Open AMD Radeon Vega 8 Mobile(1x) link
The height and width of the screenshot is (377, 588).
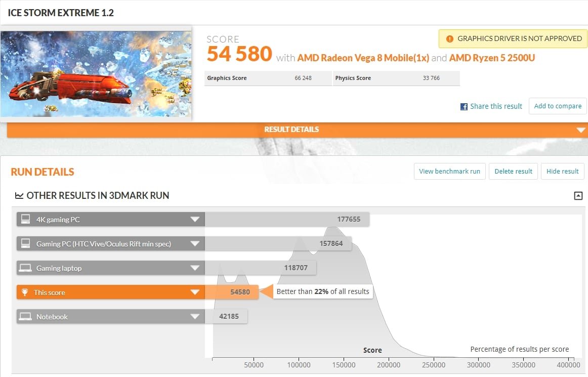click(363, 58)
